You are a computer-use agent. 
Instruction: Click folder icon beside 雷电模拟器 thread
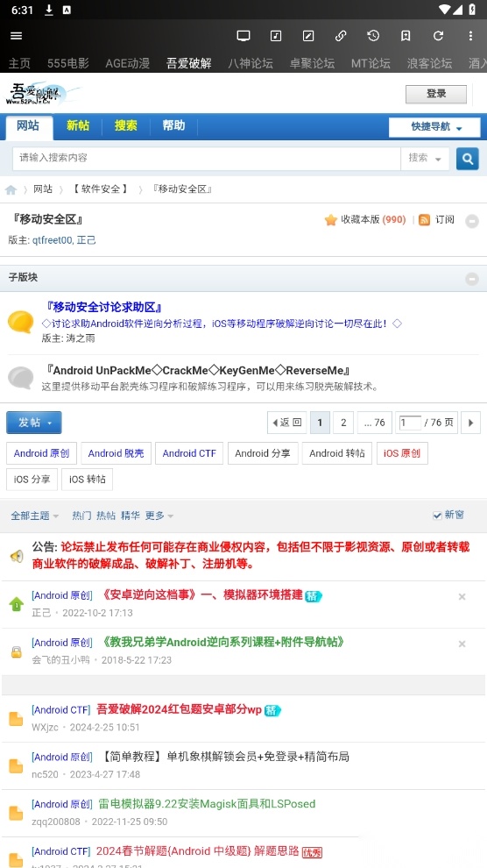[16, 813]
